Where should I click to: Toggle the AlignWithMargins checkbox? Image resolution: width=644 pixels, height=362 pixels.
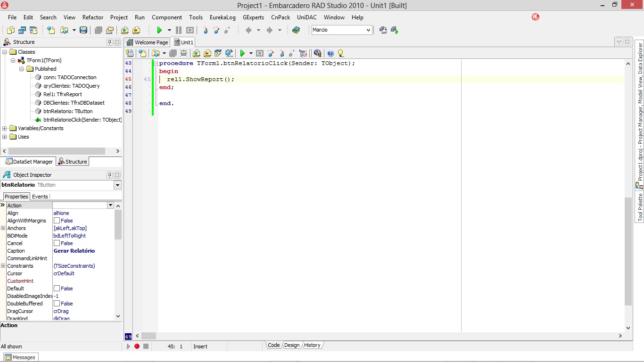point(57,221)
